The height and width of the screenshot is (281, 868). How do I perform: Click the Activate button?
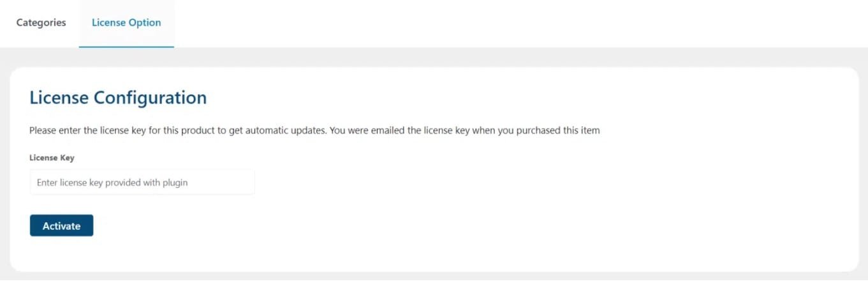(61, 225)
